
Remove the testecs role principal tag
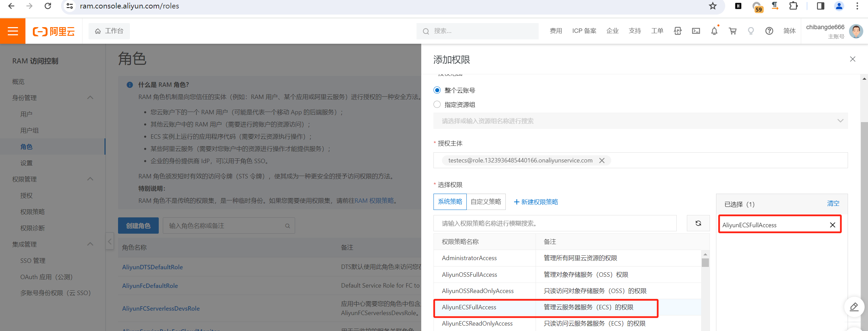pos(602,160)
